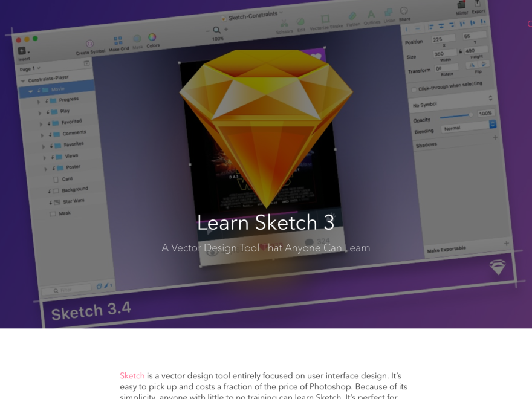Open the Blending mode dropdown
The image size is (532, 399).
coord(469,126)
